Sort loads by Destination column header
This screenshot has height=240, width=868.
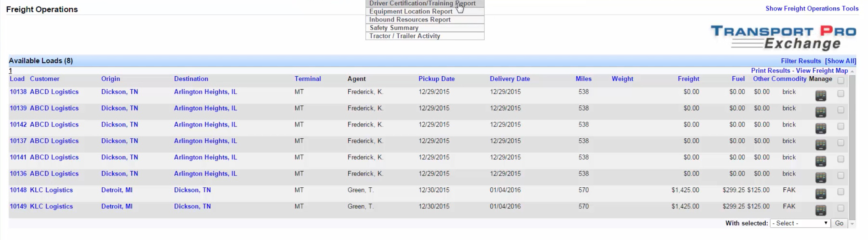(x=191, y=79)
